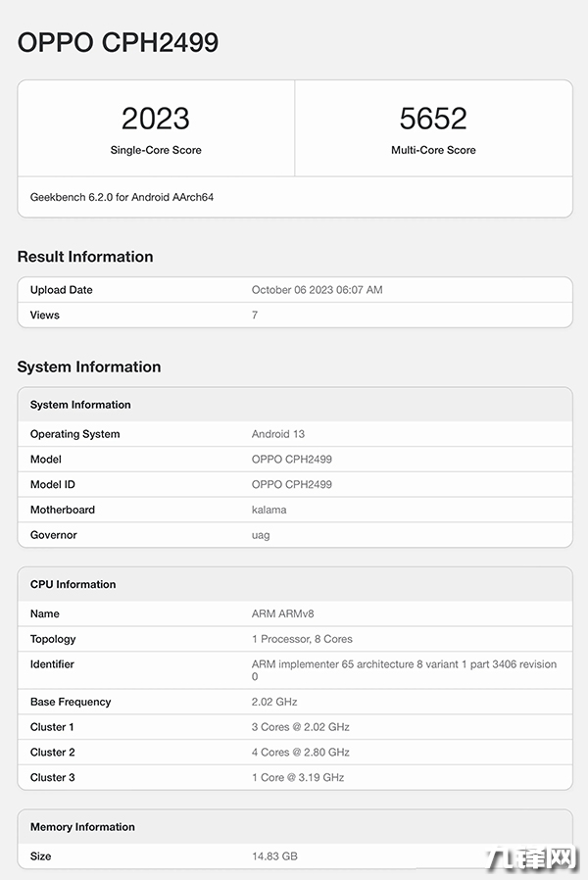The height and width of the screenshot is (880, 588).
Task: Click the Result Information heading
Action: tap(85, 257)
